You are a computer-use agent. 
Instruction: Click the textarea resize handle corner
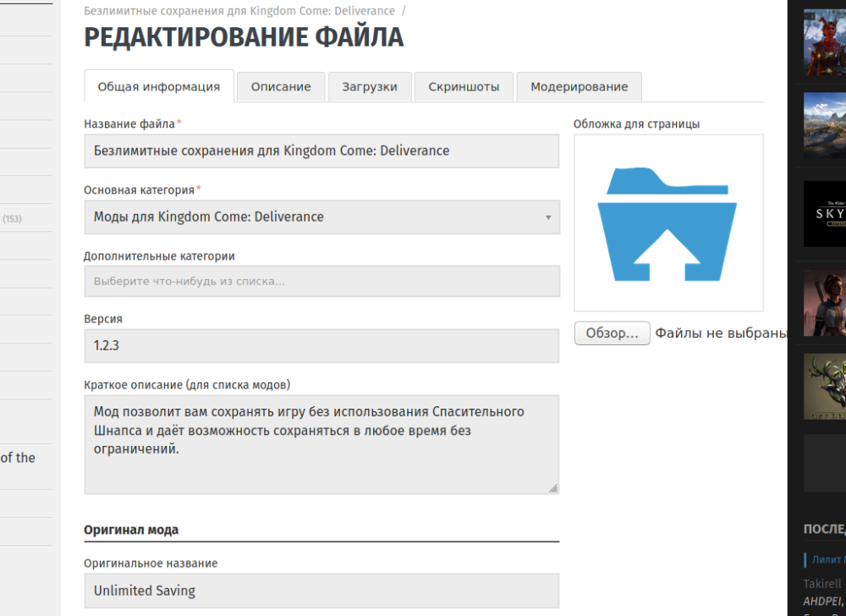pyautogui.click(x=553, y=488)
